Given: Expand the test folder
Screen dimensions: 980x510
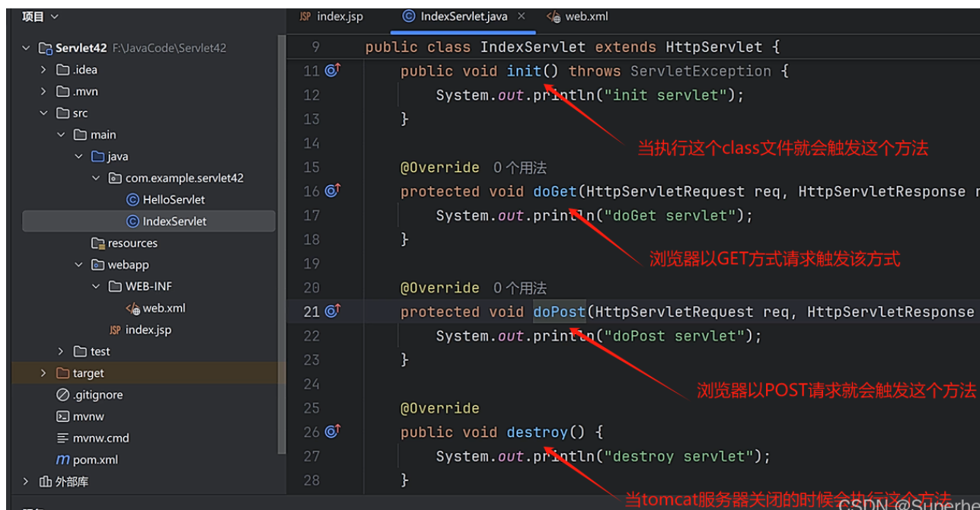Looking at the screenshot, I should click(61, 352).
